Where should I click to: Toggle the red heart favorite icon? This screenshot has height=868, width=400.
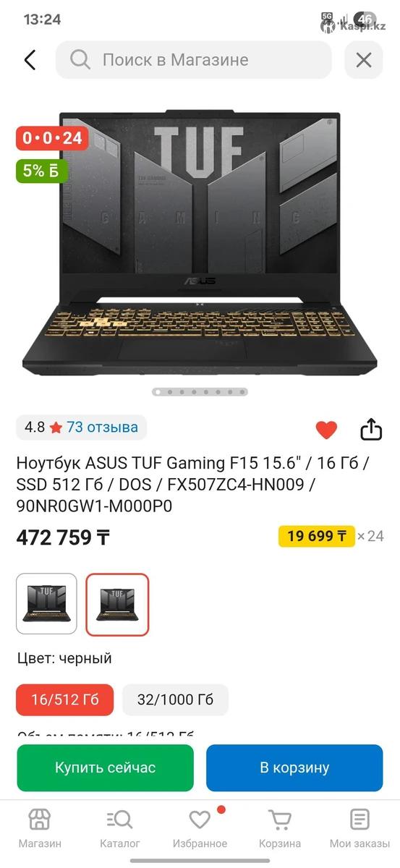pyautogui.click(x=327, y=430)
